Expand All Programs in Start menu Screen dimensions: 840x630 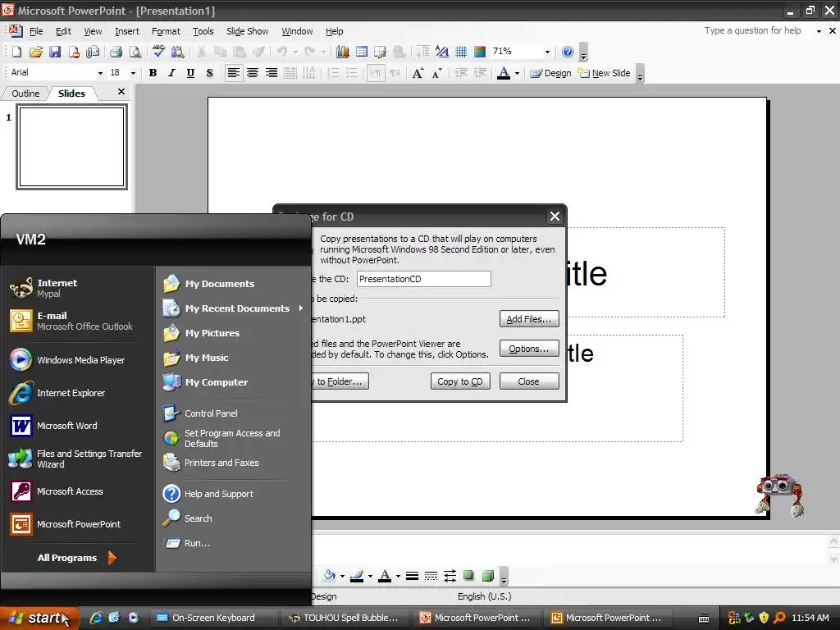pos(76,558)
